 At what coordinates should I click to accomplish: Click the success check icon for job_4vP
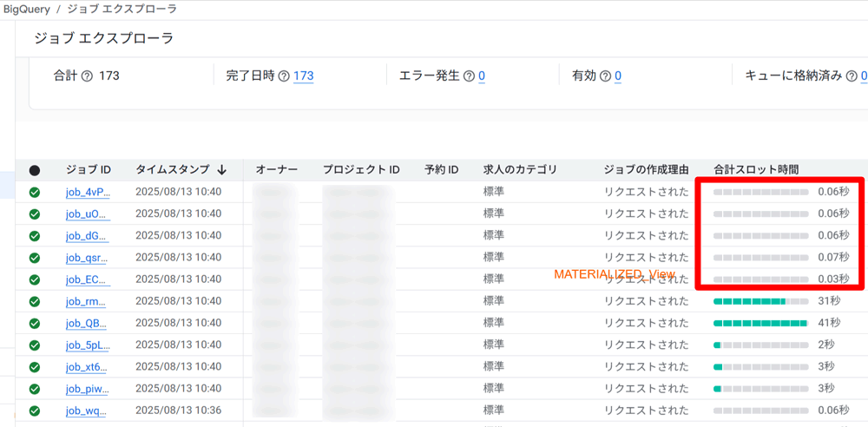point(35,192)
